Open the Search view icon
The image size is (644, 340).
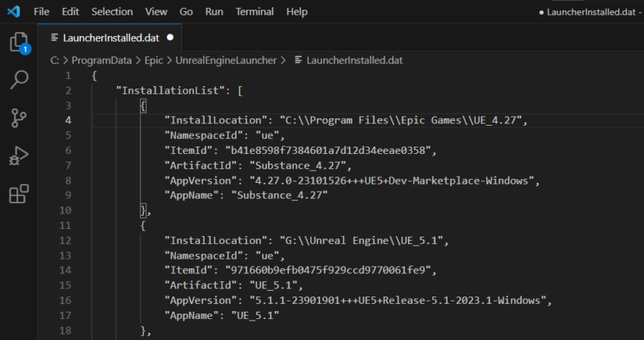[x=19, y=80]
